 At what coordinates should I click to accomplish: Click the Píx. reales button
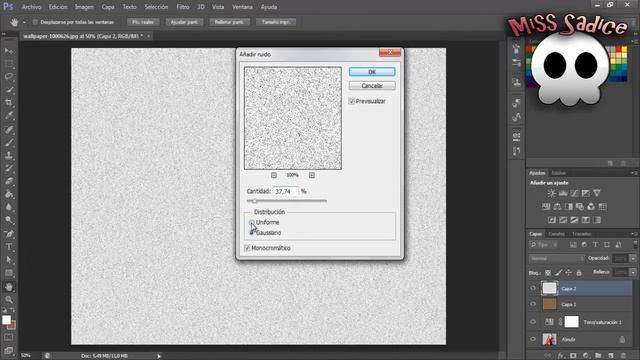tap(143, 22)
